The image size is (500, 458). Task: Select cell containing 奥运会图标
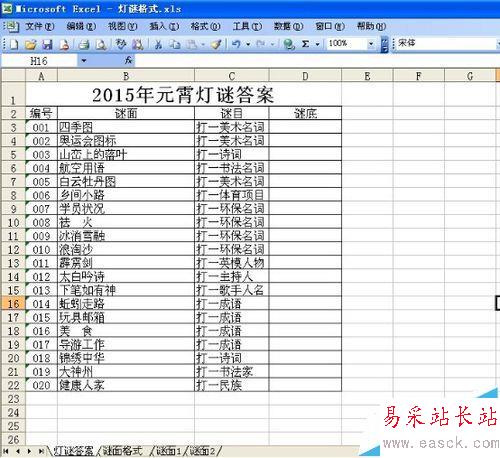(126, 141)
